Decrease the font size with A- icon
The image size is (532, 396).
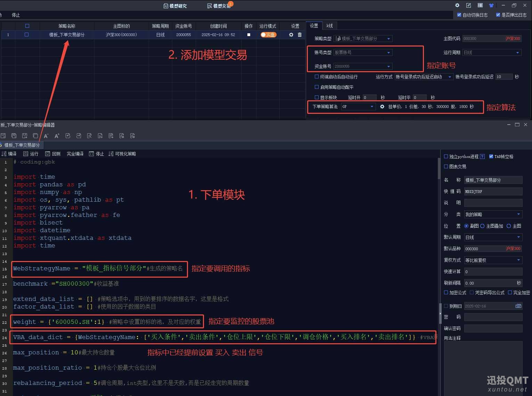[46, 136]
